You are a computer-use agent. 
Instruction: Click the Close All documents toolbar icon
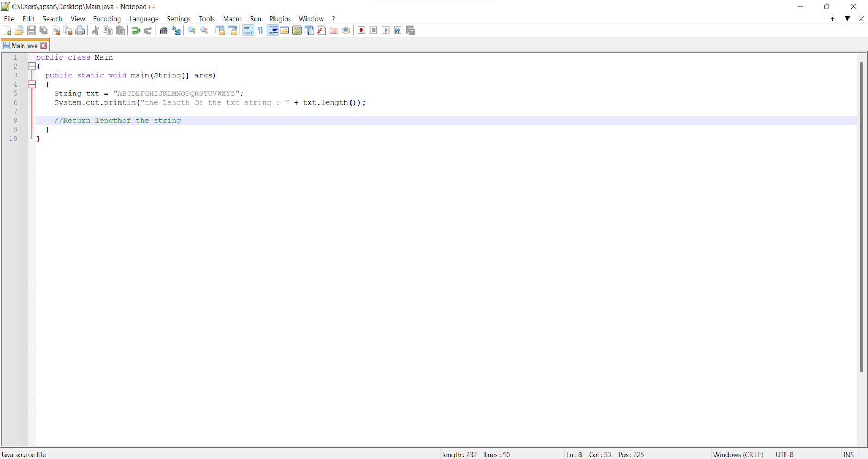68,30
